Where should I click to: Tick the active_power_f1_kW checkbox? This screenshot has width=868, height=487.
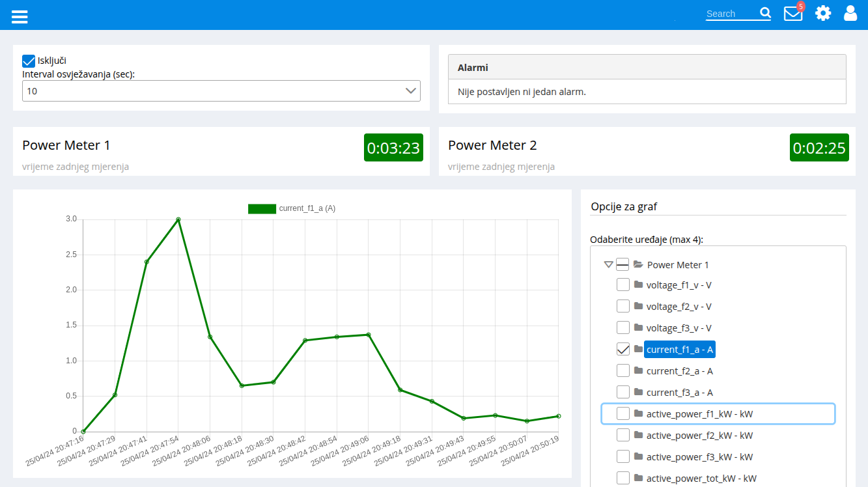pos(623,413)
